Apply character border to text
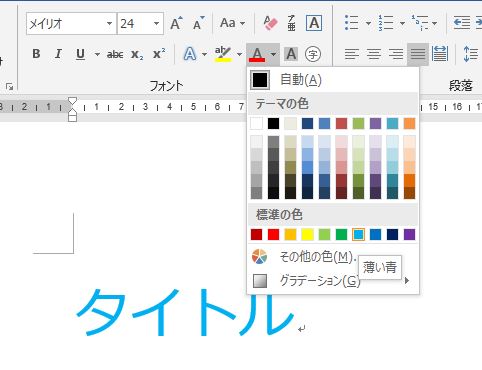The image size is (482, 370). (x=314, y=23)
